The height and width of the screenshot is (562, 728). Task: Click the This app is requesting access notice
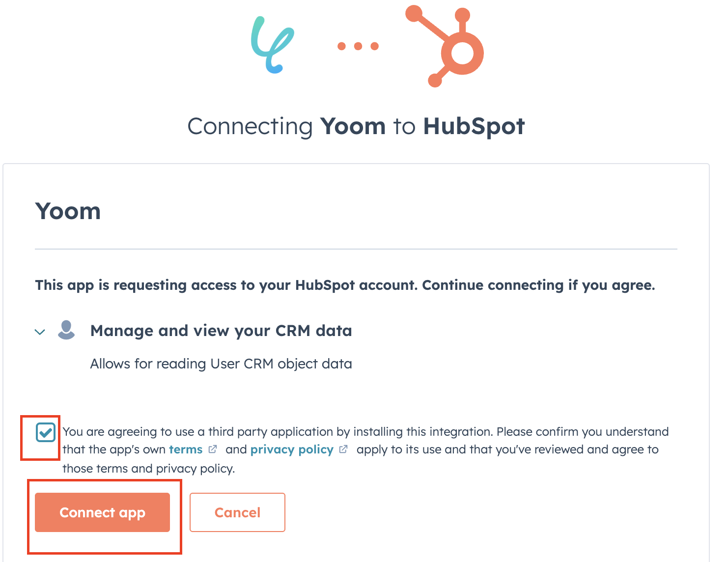(345, 285)
